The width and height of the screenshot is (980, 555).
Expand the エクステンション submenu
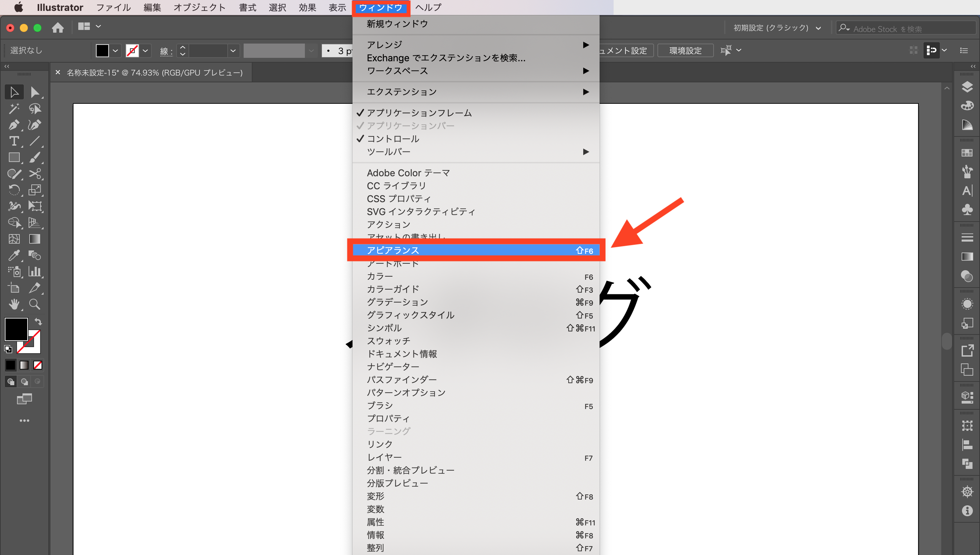(476, 92)
